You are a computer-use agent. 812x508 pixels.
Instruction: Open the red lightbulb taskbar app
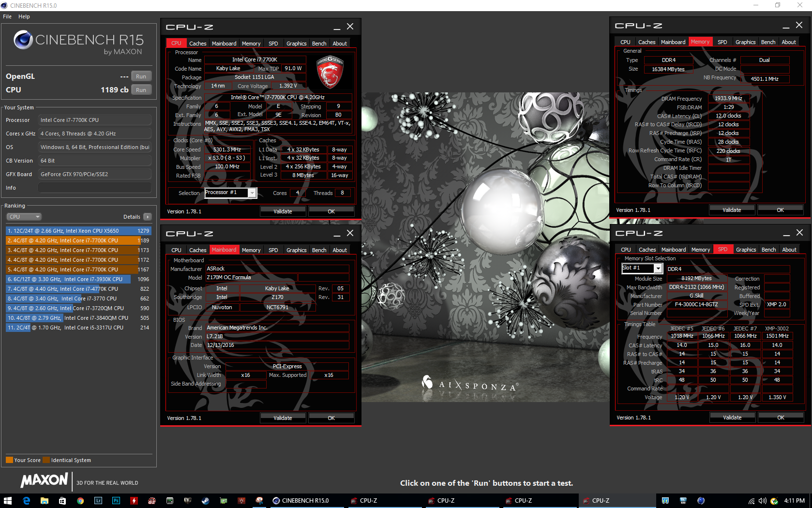click(x=241, y=501)
